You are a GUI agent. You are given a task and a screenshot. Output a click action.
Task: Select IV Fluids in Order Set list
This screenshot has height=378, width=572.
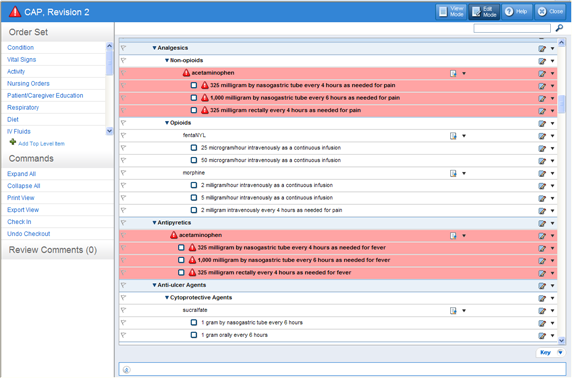click(x=19, y=131)
